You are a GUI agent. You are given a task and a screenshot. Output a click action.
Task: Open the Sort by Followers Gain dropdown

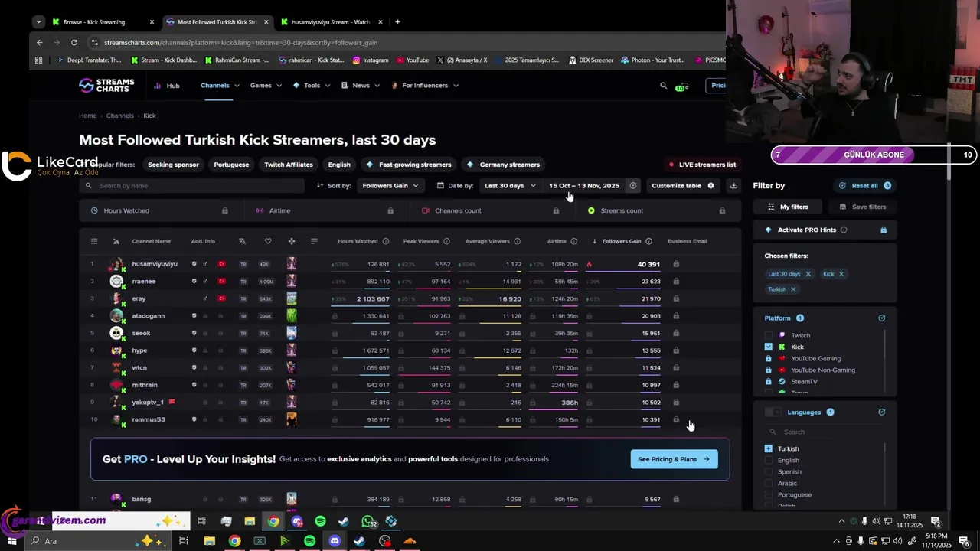390,185
